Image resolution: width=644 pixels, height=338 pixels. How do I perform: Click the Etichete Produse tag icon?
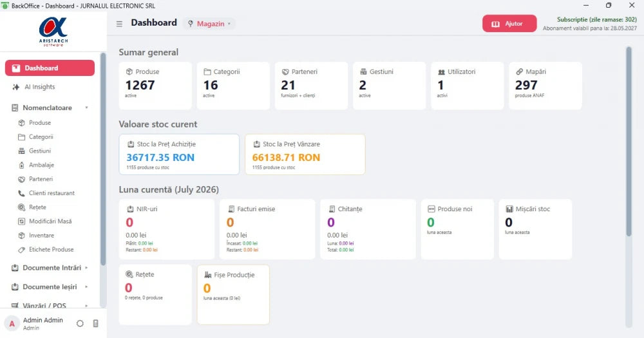click(x=21, y=250)
